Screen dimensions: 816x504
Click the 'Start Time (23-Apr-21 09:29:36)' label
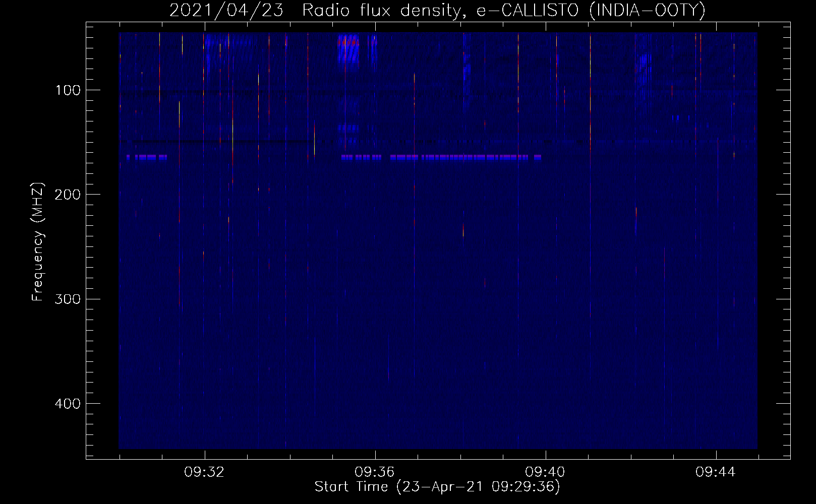(437, 487)
